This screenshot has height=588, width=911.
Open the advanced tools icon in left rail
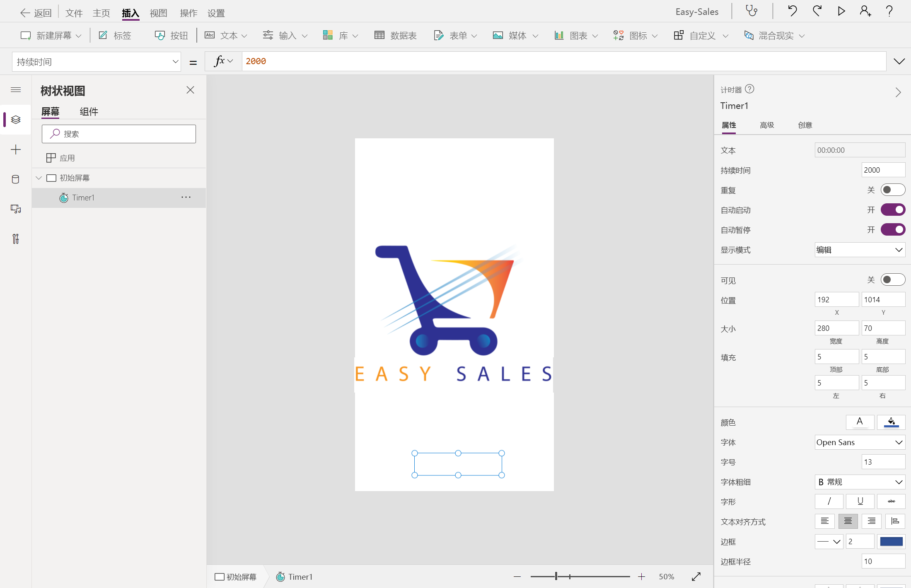click(x=16, y=239)
